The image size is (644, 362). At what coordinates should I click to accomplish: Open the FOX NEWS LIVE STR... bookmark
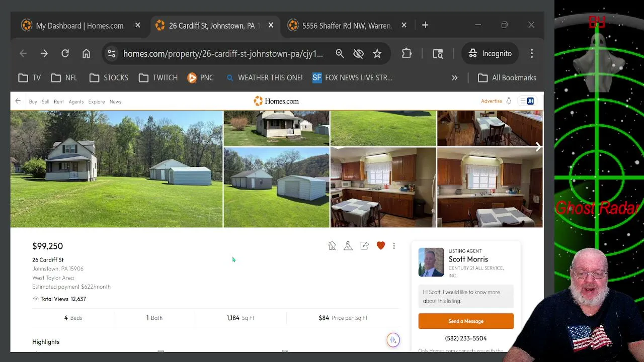[352, 78]
